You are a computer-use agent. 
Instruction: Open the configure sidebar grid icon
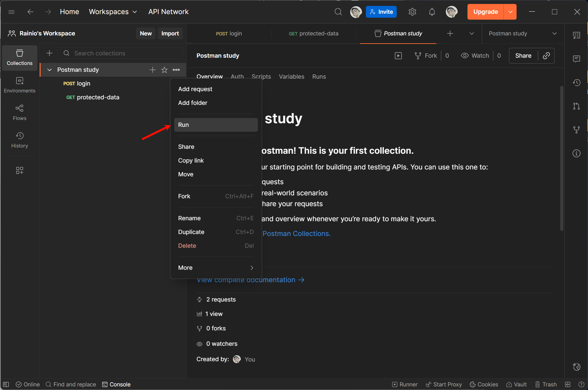coord(20,170)
